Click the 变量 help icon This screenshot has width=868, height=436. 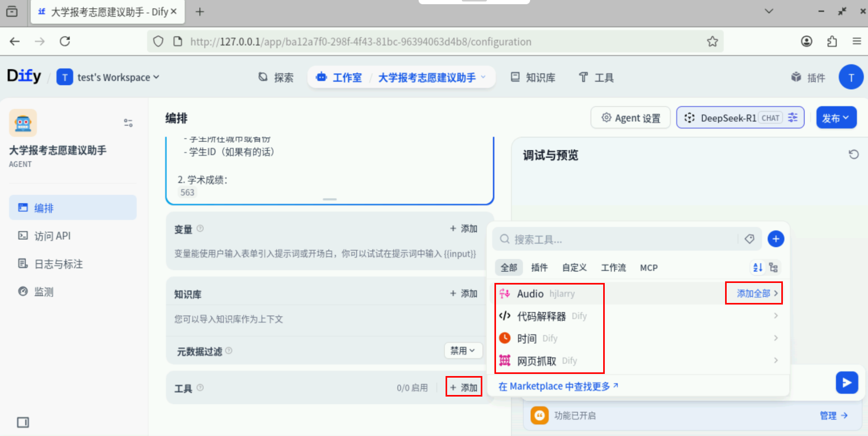[200, 228]
